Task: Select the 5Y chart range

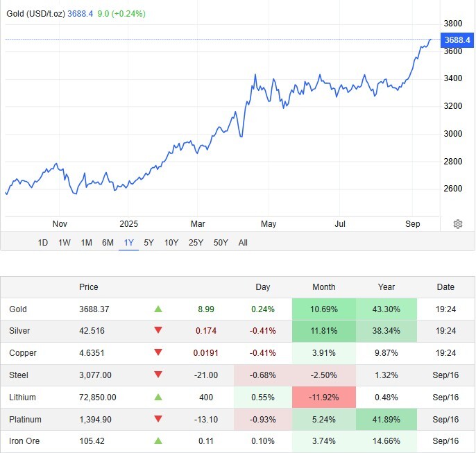Action: (x=148, y=243)
